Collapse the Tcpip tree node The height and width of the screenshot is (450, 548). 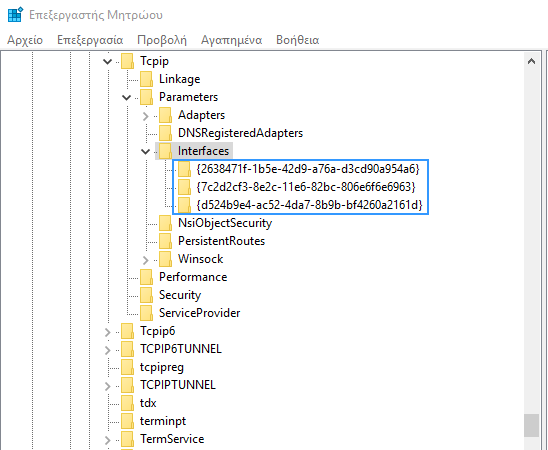(x=107, y=62)
